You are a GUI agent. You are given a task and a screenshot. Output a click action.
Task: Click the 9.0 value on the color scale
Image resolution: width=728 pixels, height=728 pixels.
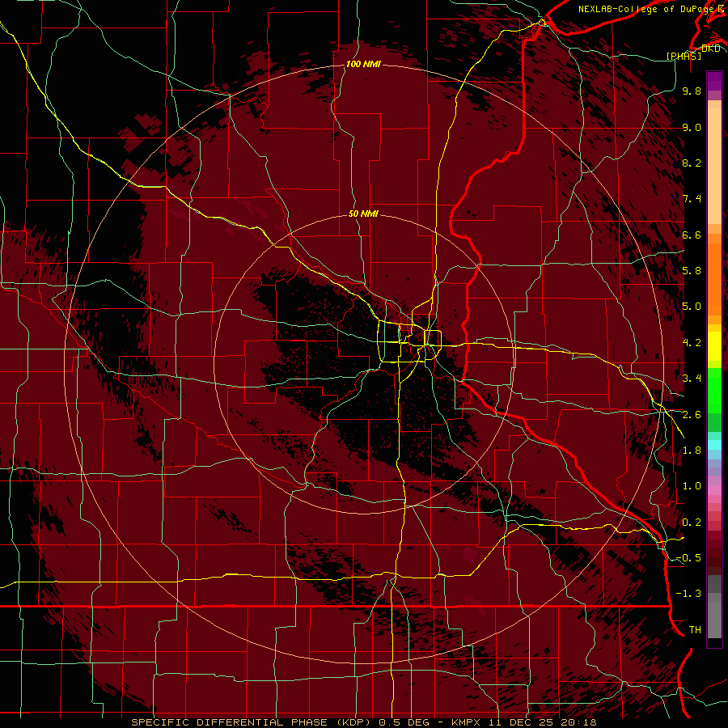coord(692,128)
